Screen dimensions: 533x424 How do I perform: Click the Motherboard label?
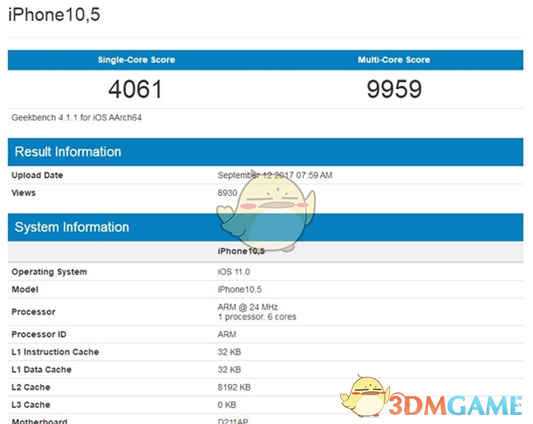(39, 421)
